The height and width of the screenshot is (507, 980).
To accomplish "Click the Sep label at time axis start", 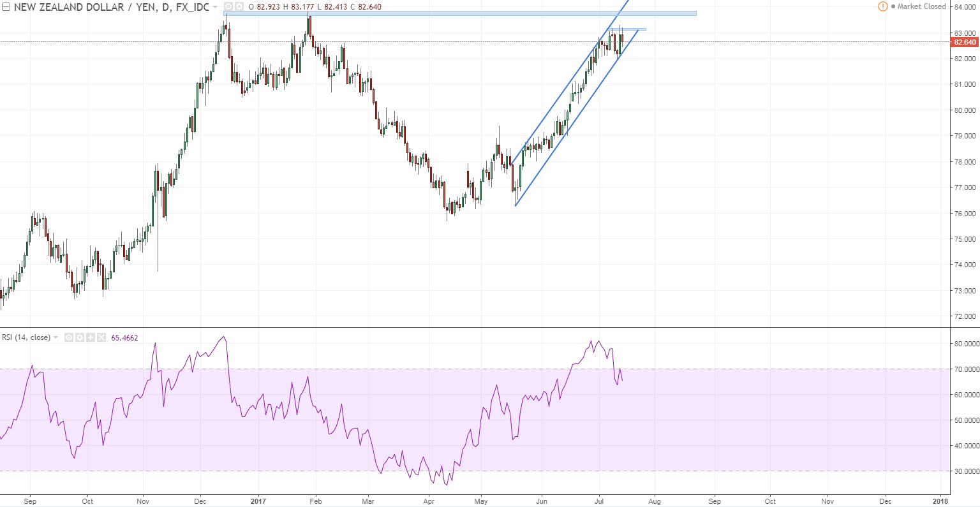I will tap(30, 501).
